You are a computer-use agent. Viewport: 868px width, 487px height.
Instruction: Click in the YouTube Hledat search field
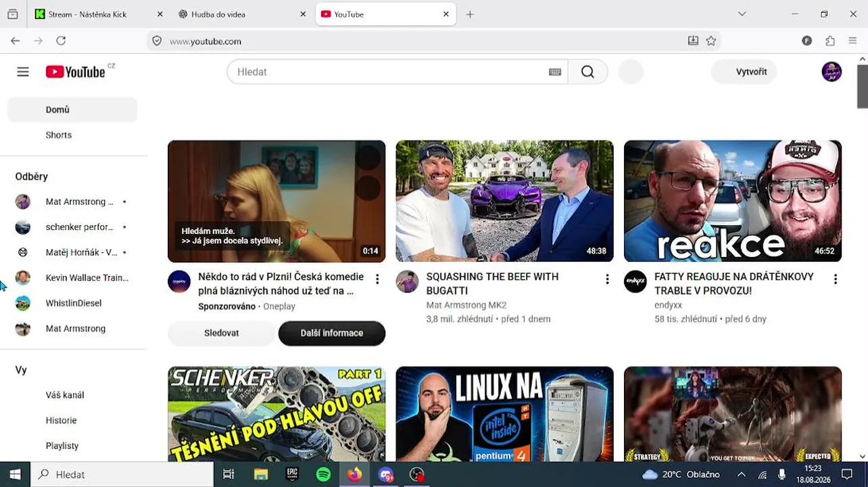(x=397, y=72)
